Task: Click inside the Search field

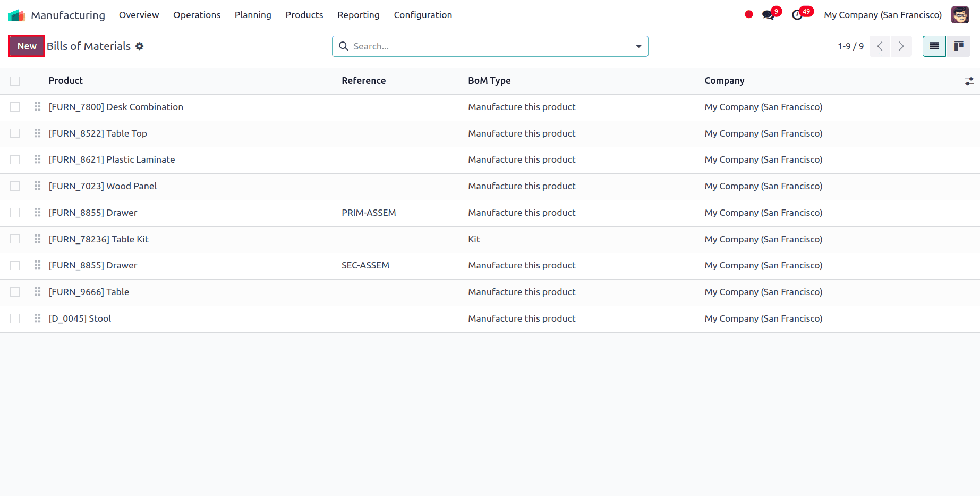Action: point(478,46)
